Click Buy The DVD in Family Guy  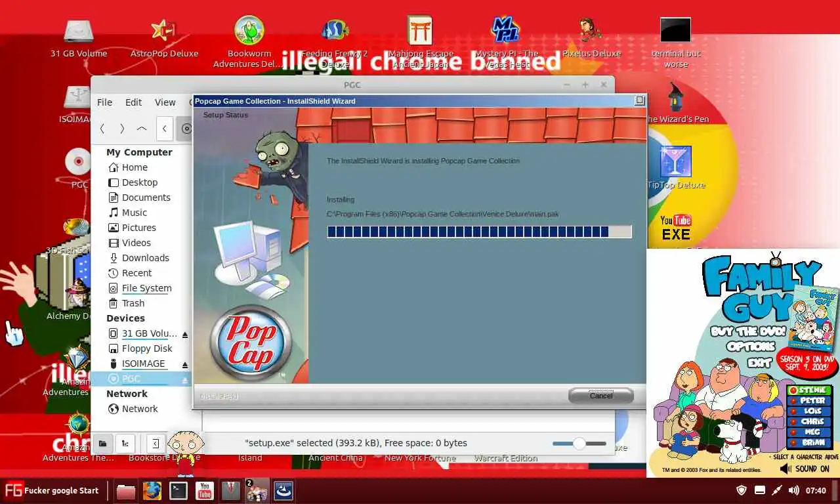747,332
